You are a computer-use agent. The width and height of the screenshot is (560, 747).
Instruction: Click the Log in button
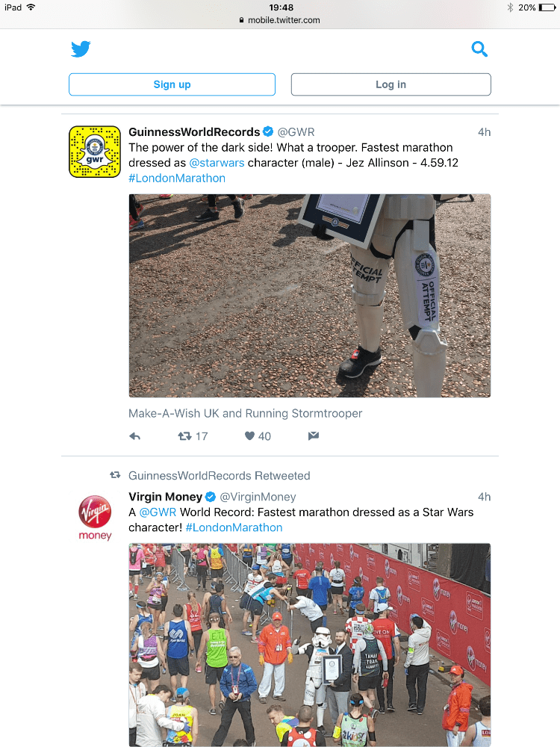click(x=391, y=84)
